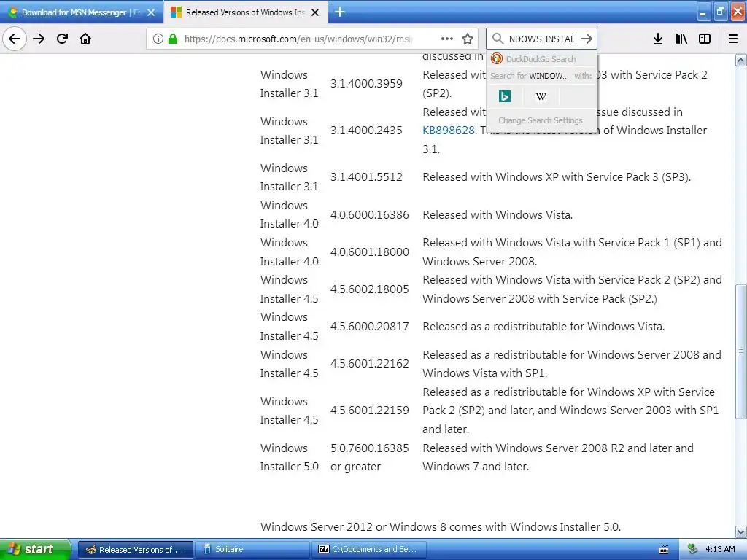Click 'Released as a redistributable for Windows Vista.'
This screenshot has width=747, height=560.
[x=543, y=326]
